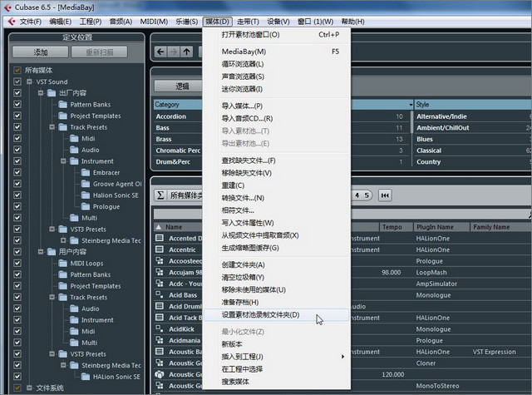Select rating filter number 5
Screen dimensions: 532x395
[x=367, y=195]
